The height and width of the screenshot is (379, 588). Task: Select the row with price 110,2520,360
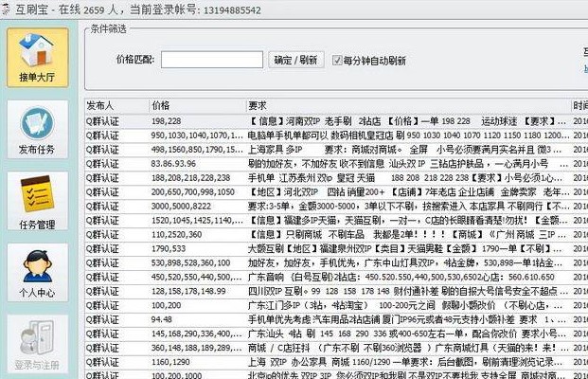[x=336, y=235]
